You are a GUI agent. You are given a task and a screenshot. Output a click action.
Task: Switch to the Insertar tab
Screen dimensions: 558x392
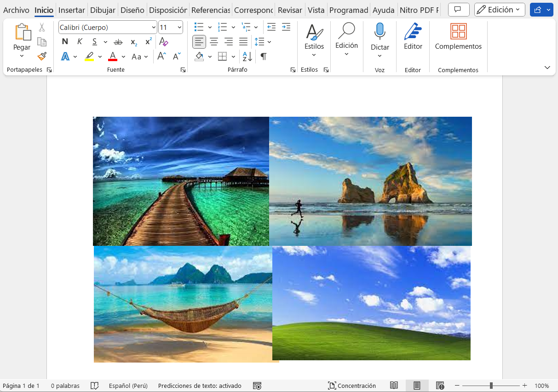pos(72,10)
